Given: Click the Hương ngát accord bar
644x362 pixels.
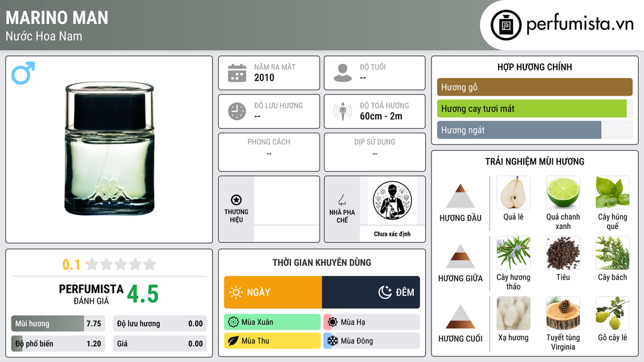Looking at the screenshot, I should 535,130.
